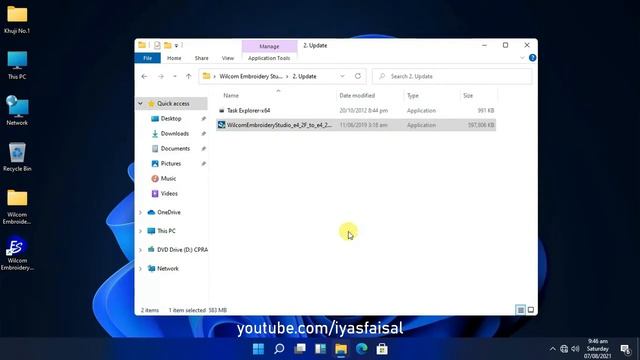Viewport: 640px width, 360px height.
Task: Open Explorer Help question mark icon
Action: point(532,58)
